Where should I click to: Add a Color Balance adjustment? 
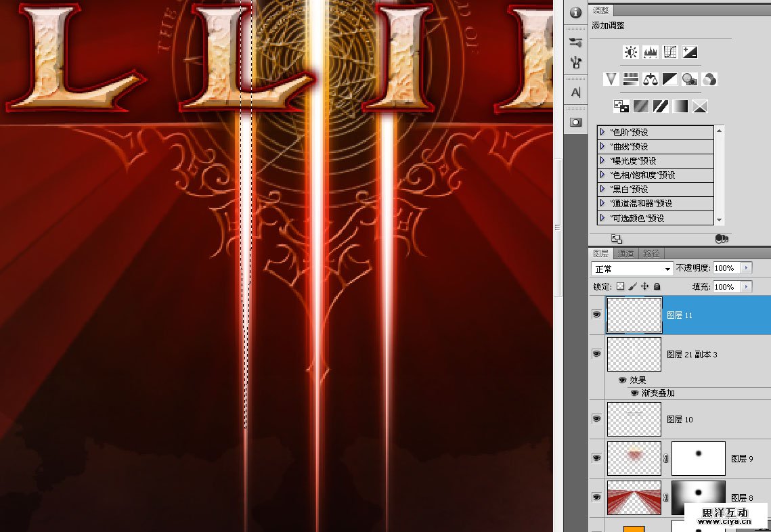click(x=650, y=79)
